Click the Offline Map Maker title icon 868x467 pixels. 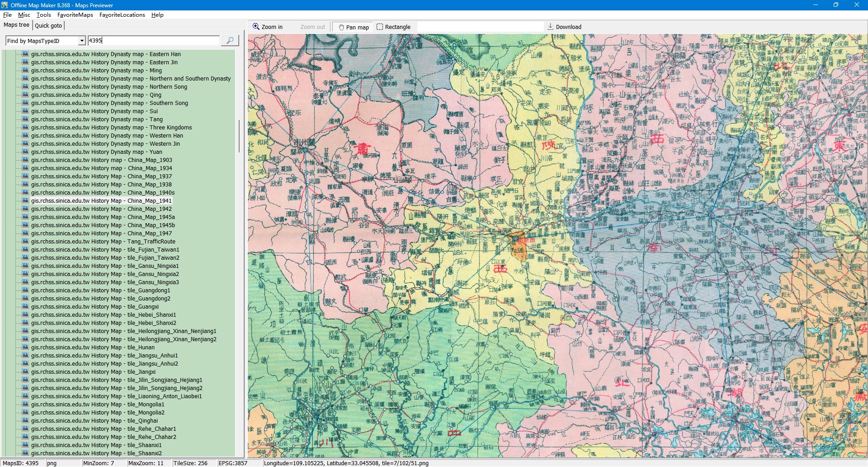click(x=5, y=5)
